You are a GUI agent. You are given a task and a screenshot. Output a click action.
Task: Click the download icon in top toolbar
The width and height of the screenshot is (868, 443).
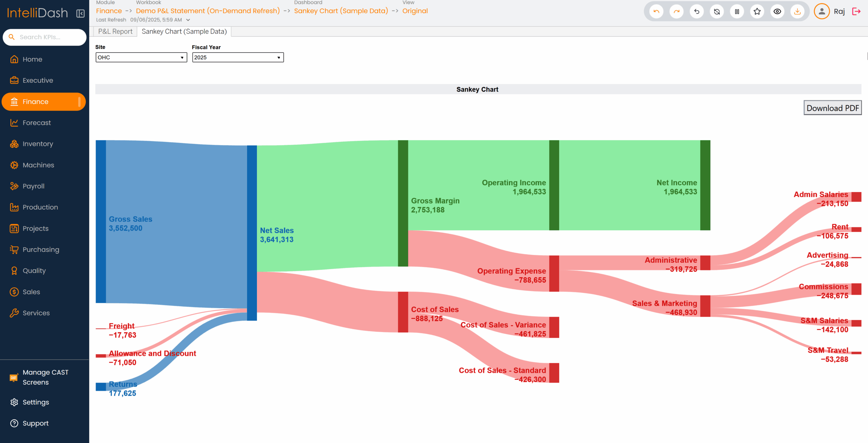[x=797, y=12]
